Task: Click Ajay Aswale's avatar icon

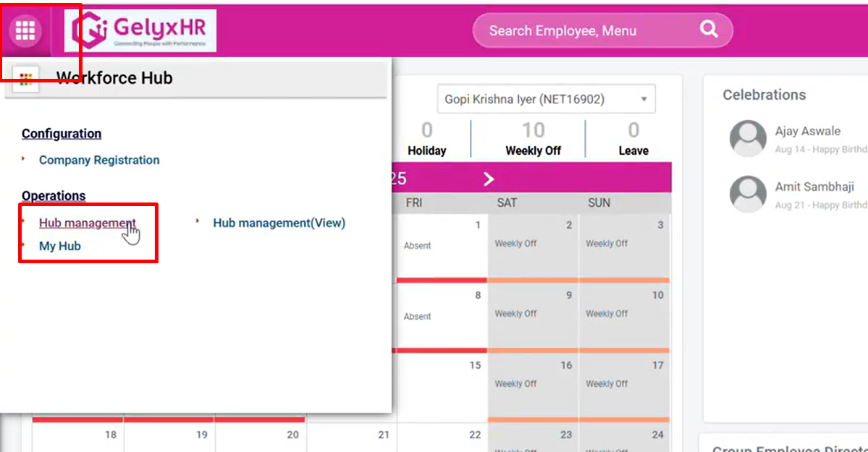Action: click(748, 138)
